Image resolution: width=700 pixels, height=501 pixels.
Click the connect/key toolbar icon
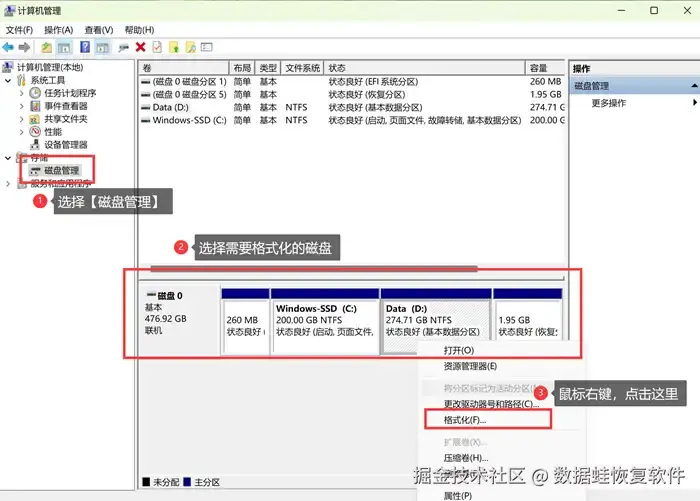[123, 47]
